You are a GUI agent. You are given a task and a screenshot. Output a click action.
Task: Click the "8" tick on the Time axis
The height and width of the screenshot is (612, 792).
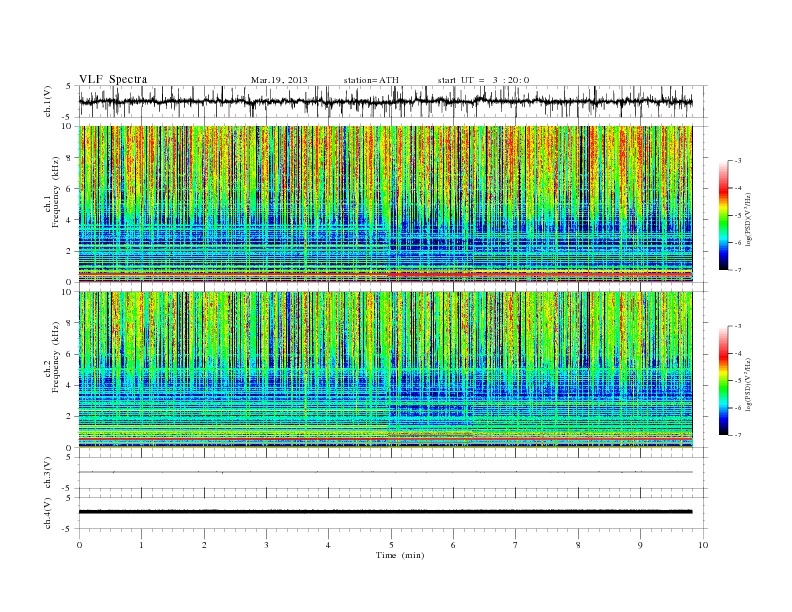pyautogui.click(x=578, y=545)
